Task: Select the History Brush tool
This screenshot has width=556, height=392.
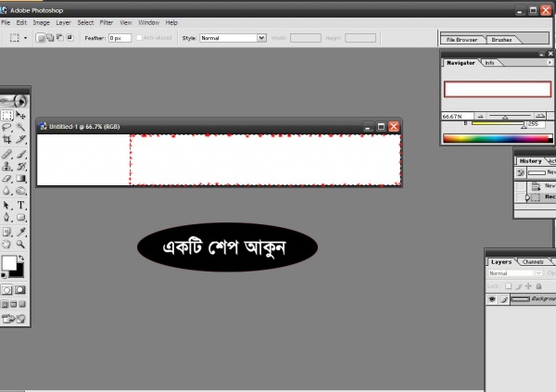Action: [20, 166]
